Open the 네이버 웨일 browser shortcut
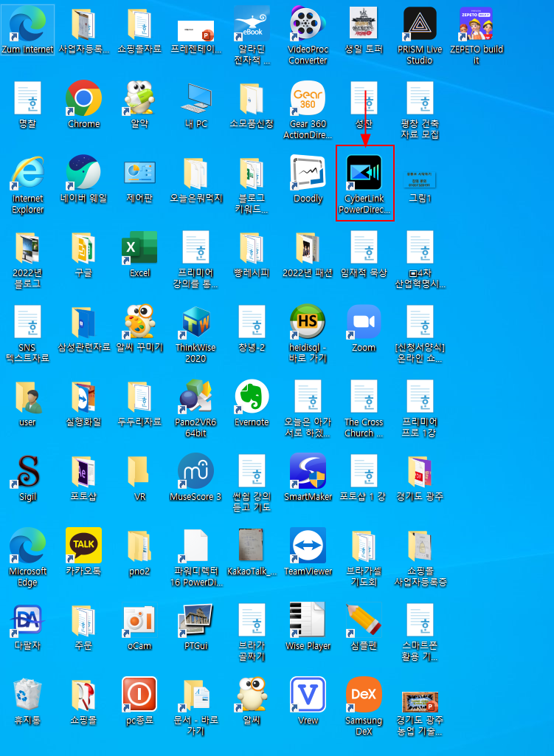This screenshot has height=756, width=554. 83,173
